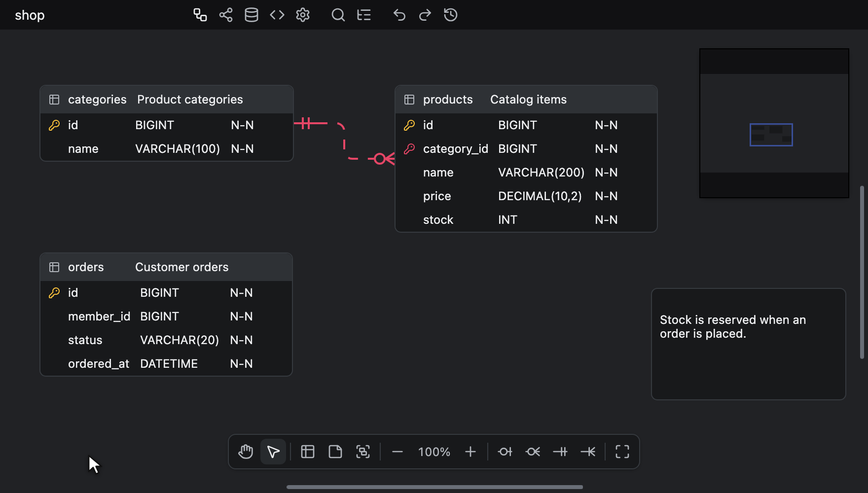Screen dimensions: 868x493
Task: Click the zoom in plus button
Action: point(470,452)
